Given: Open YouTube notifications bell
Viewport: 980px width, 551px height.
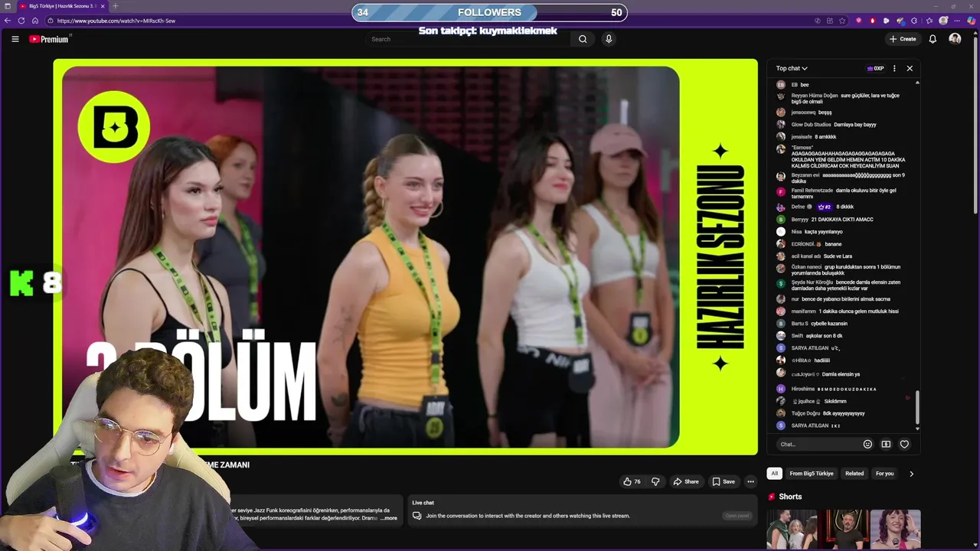Looking at the screenshot, I should 933,39.
